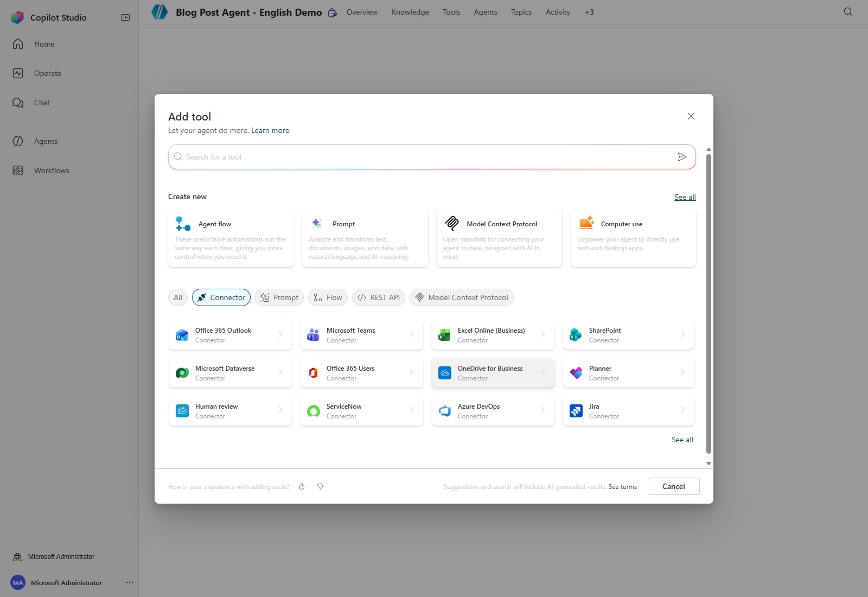Viewport: 868px width, 597px height.
Task: Close the Add tool dialog
Action: click(691, 116)
